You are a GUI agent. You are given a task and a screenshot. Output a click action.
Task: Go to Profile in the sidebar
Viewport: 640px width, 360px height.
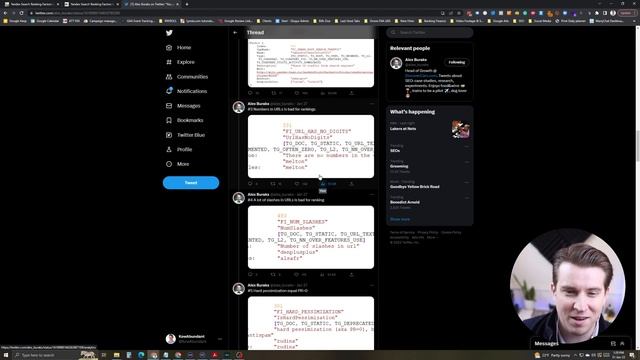pyautogui.click(x=179, y=149)
